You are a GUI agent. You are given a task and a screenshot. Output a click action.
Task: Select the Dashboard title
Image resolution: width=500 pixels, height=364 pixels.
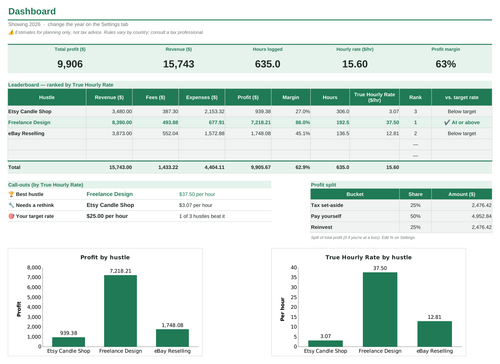32,11
